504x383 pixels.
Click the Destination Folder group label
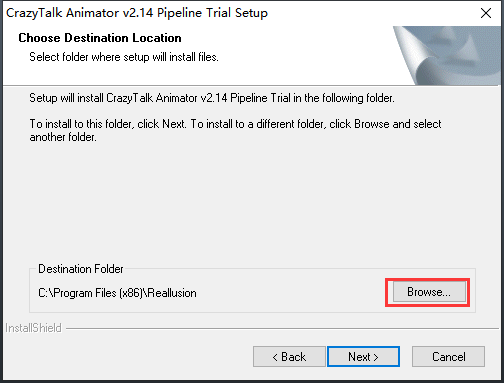(81, 269)
